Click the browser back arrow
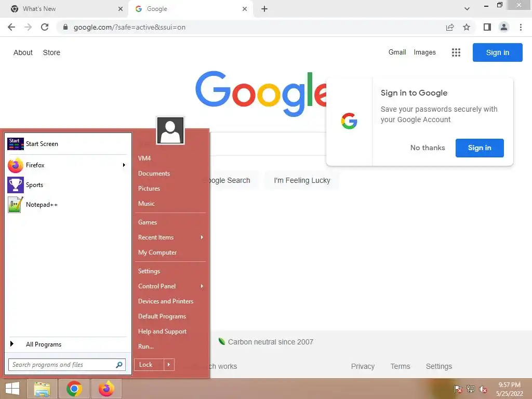 [x=11, y=27]
